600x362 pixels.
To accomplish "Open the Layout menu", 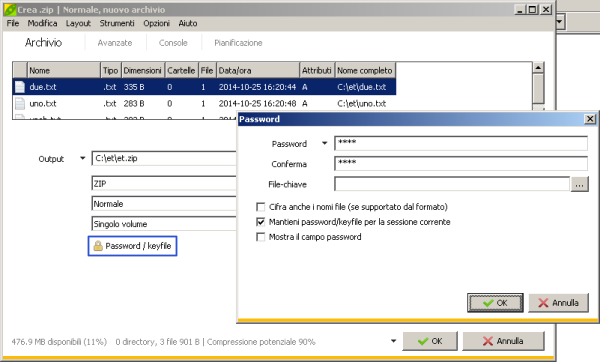I will pyautogui.click(x=78, y=23).
